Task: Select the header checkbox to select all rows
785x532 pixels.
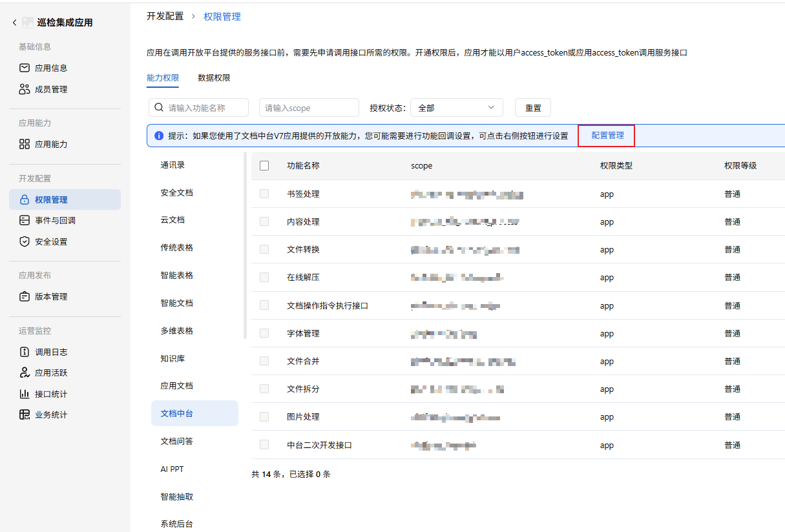Action: pyautogui.click(x=264, y=165)
